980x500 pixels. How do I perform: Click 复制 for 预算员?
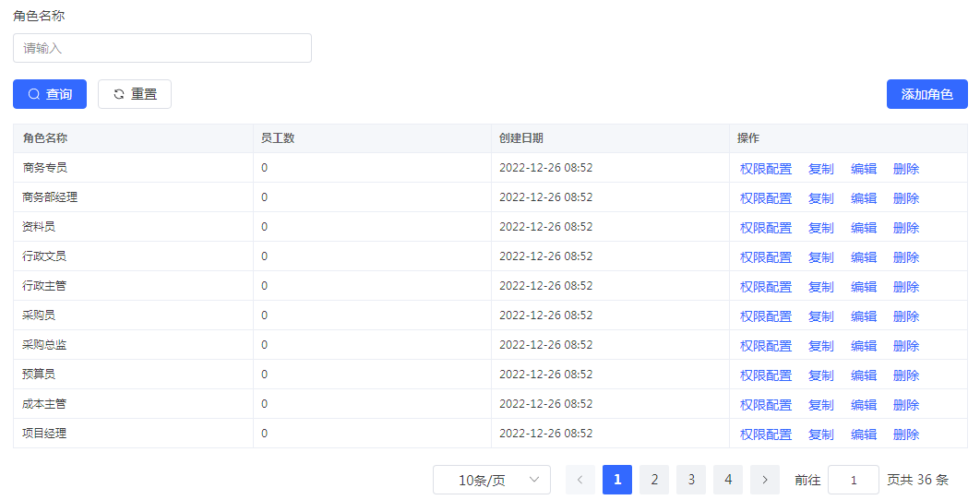(x=820, y=375)
